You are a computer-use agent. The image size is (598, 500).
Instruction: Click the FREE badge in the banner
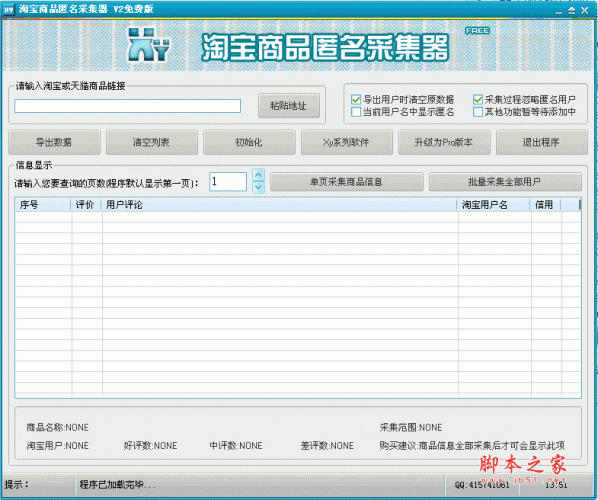(477, 31)
